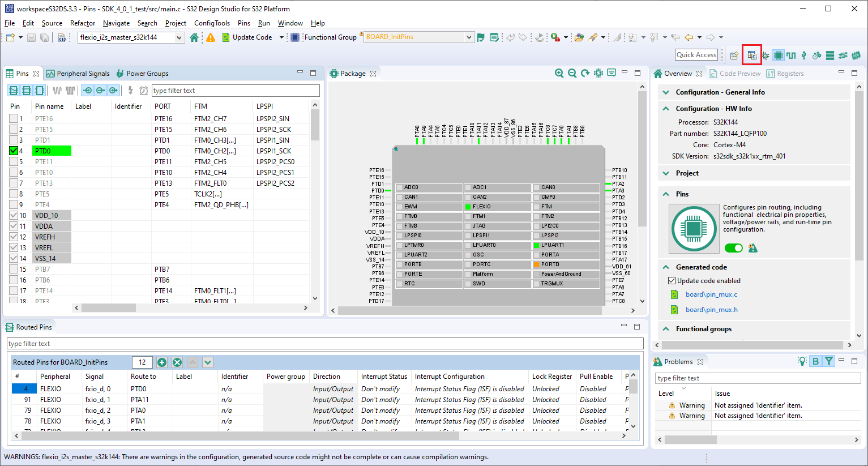Open the DCD tool icon in the toolbar
Viewport: 868px width, 466px height.
857,55
